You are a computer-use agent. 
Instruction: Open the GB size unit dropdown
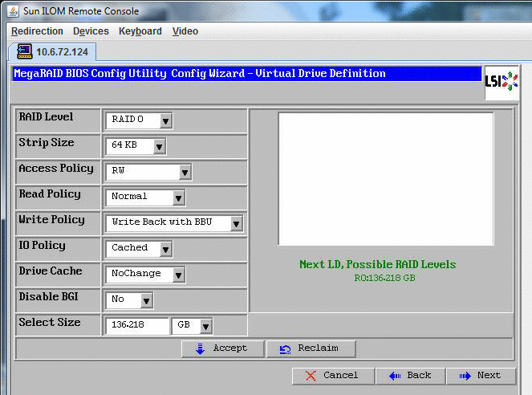[192, 326]
